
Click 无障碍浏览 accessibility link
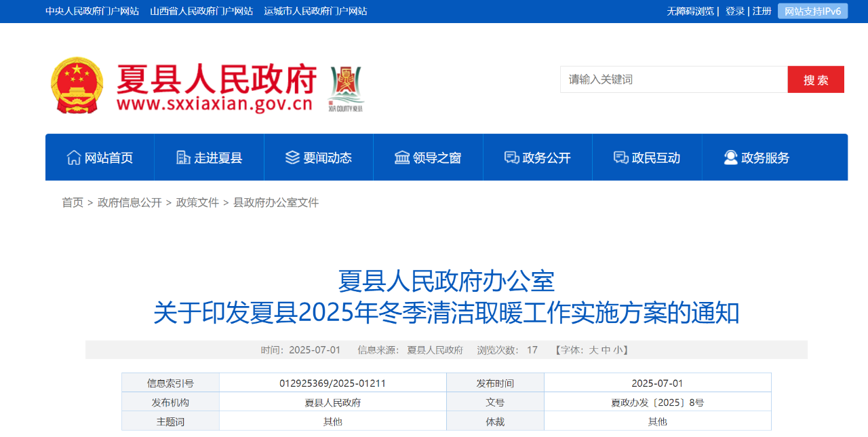(690, 11)
